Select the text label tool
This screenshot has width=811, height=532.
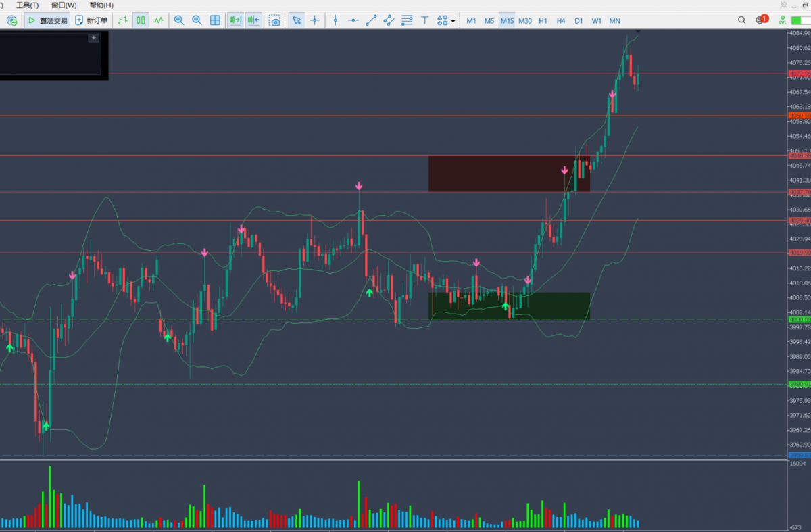[x=424, y=20]
